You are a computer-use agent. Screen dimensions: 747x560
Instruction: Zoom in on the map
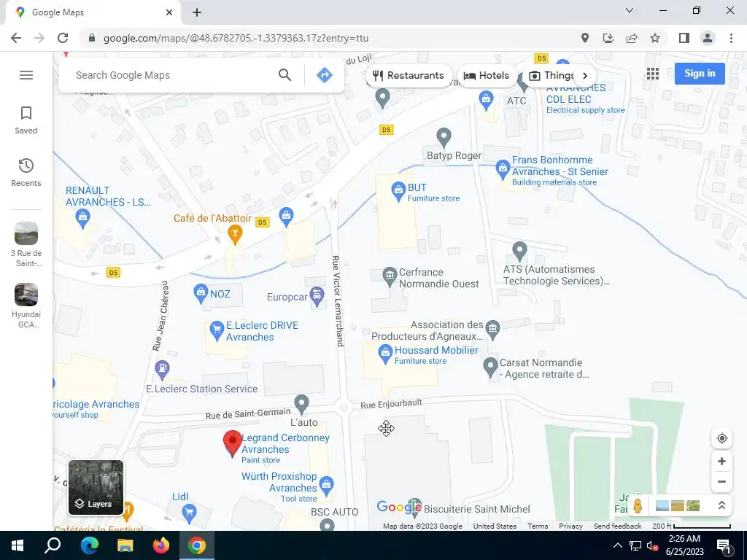click(721, 461)
